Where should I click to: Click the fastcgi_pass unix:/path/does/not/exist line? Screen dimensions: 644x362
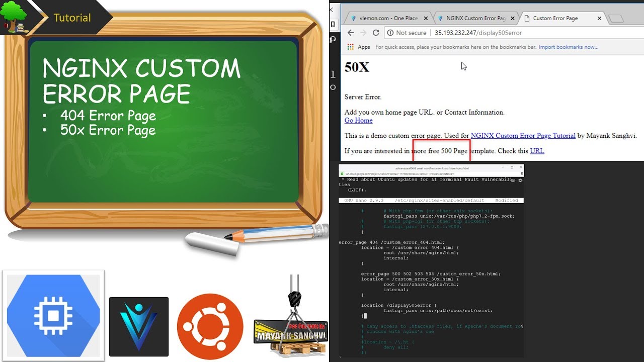438,311
